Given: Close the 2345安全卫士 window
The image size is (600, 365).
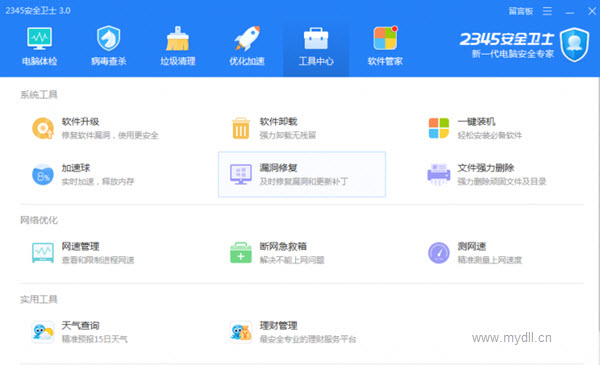Looking at the screenshot, I should pyautogui.click(x=592, y=11).
